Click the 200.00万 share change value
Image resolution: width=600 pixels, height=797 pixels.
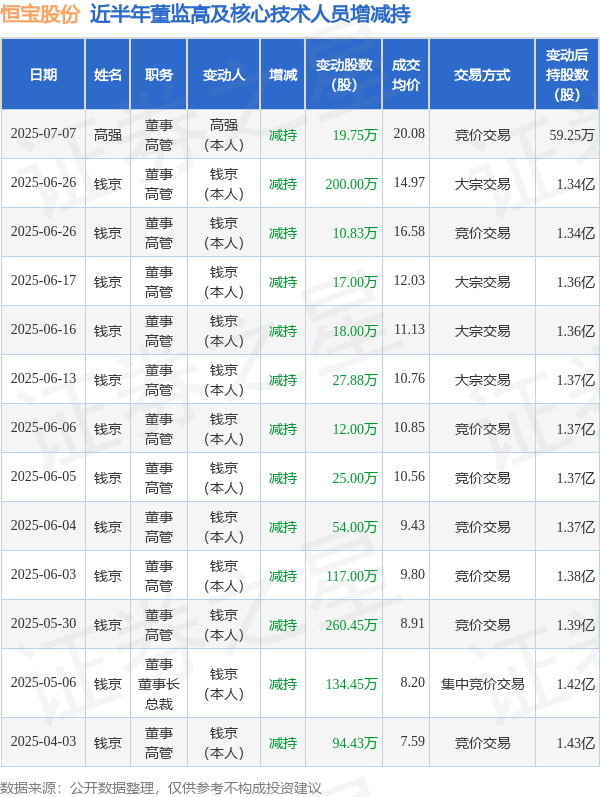pos(351,183)
